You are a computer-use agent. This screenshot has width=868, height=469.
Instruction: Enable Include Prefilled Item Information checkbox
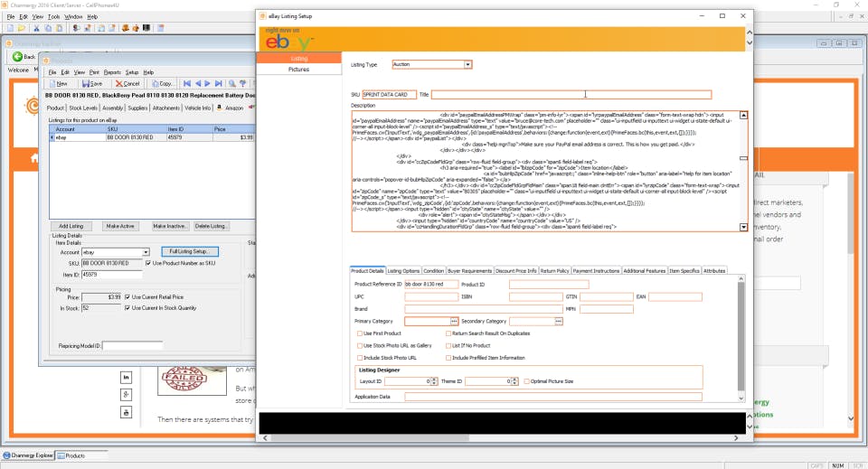click(x=448, y=358)
